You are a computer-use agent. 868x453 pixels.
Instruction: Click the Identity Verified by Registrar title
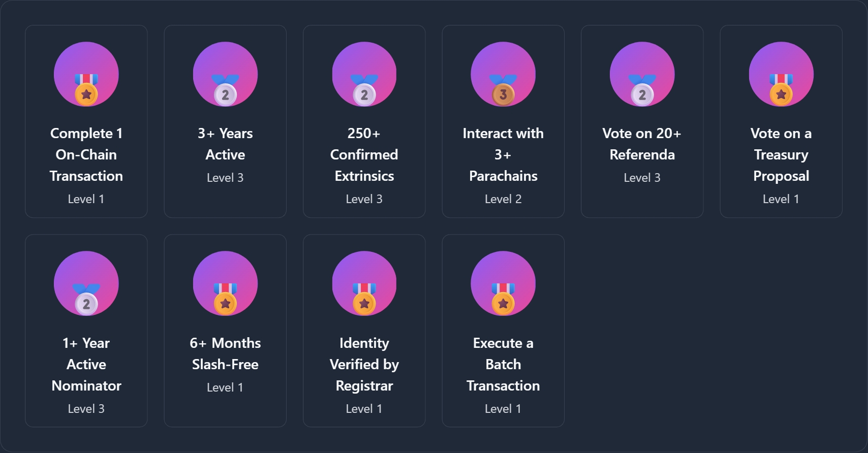tap(364, 364)
